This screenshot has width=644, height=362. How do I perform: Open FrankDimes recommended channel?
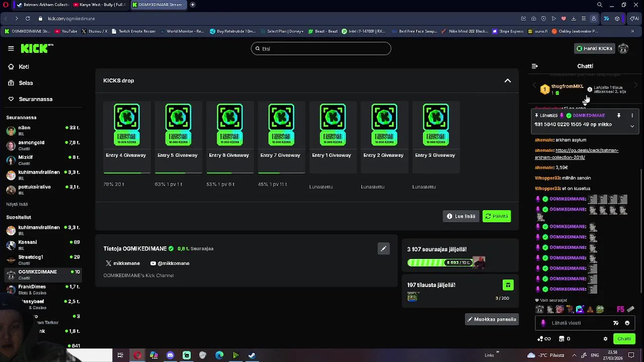tap(43, 289)
